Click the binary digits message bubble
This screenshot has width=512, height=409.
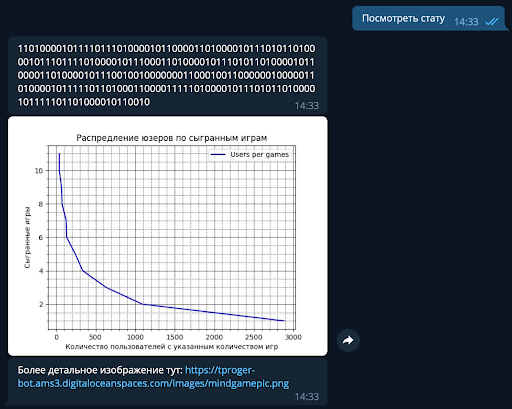(x=168, y=75)
